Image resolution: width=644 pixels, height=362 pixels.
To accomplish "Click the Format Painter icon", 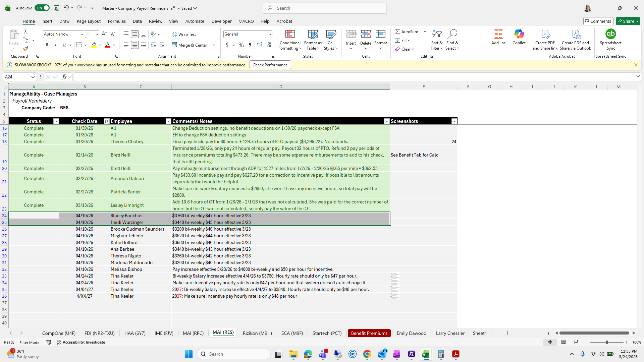I will pos(25,49).
